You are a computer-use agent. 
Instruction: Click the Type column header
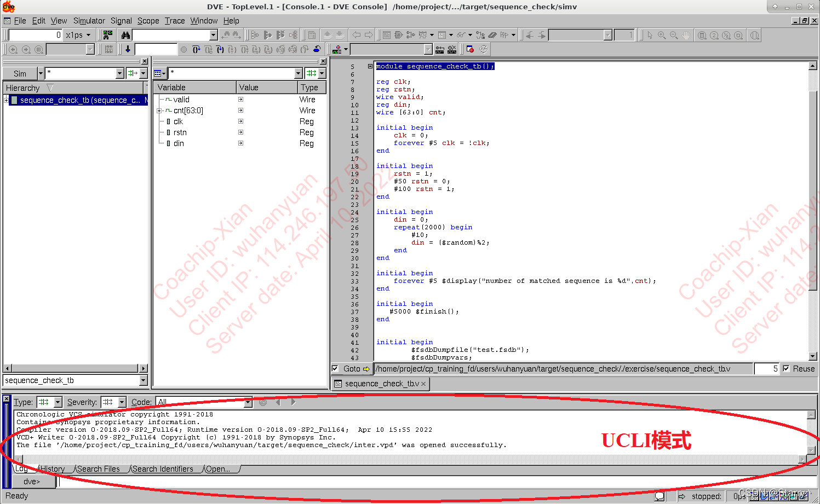coord(312,88)
